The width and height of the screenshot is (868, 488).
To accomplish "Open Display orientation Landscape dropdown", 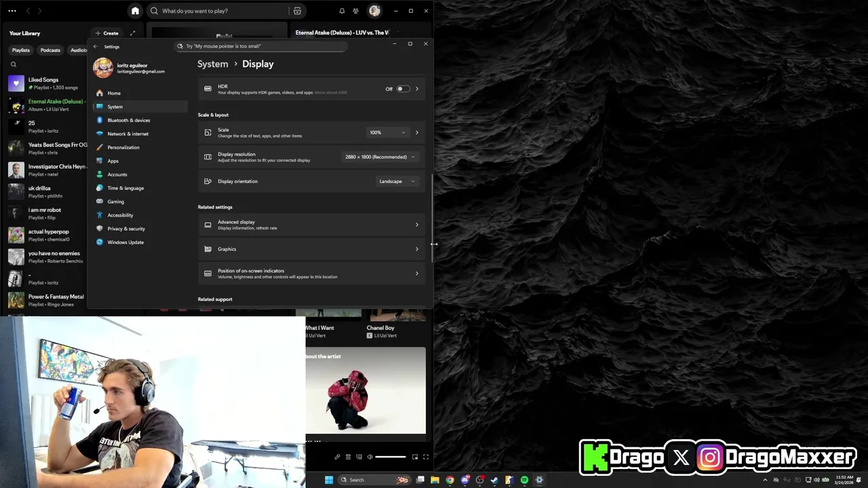I will (397, 181).
